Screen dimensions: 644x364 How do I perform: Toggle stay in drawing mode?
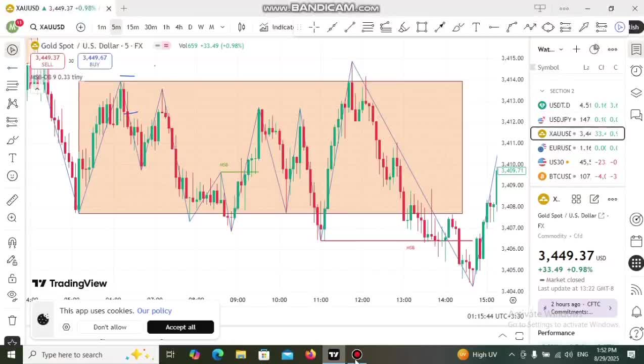[13, 260]
